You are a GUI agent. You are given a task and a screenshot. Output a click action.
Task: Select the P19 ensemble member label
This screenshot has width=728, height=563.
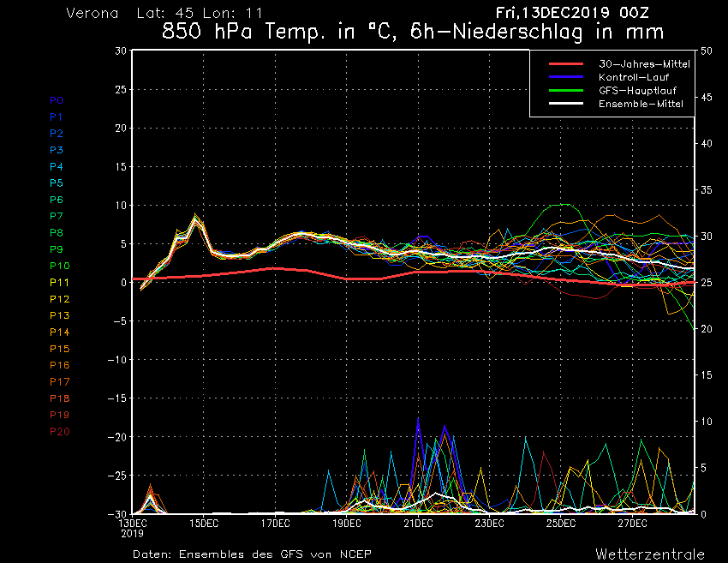[x=59, y=415]
